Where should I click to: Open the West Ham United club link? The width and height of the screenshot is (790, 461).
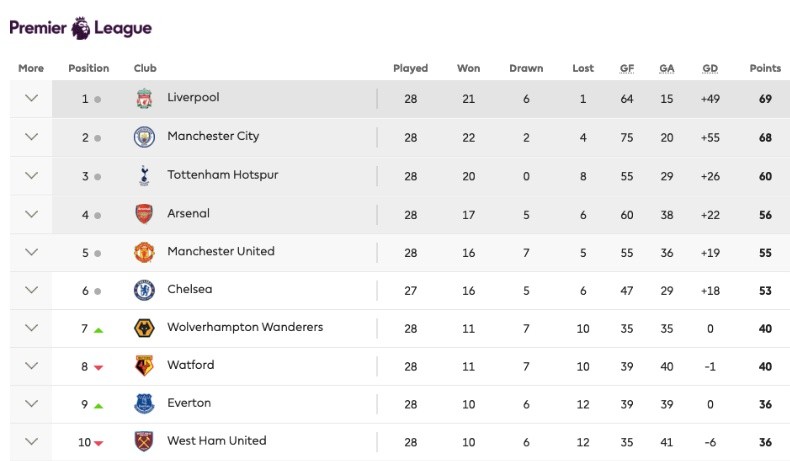point(216,441)
